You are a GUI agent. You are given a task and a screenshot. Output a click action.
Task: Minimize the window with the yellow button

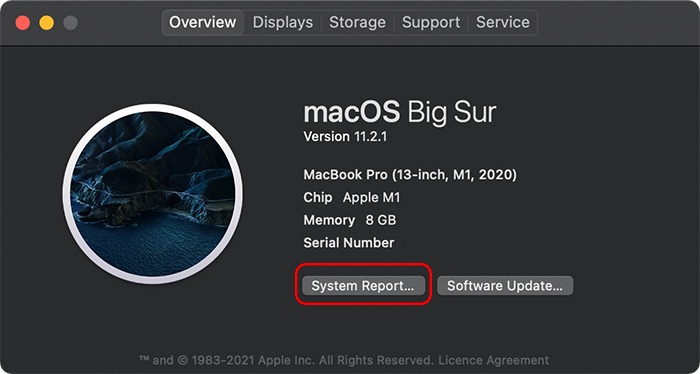[x=46, y=23]
